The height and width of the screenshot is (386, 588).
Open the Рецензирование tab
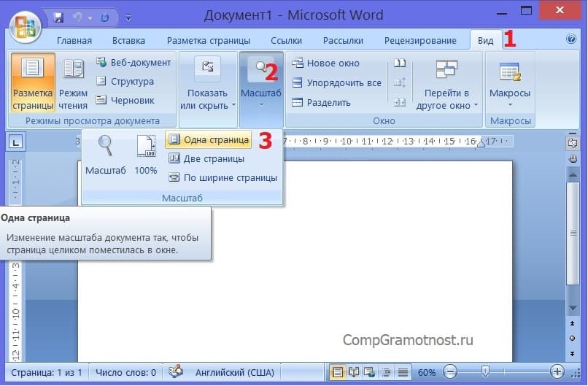coord(420,41)
